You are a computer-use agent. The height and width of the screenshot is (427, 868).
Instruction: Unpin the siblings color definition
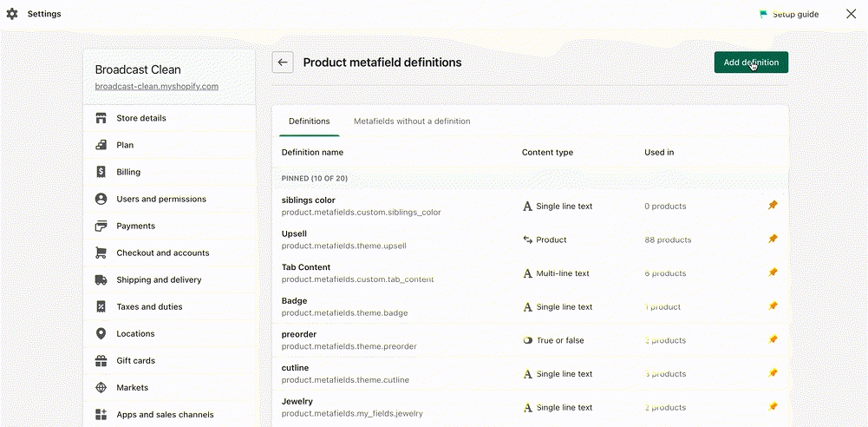[x=773, y=206]
